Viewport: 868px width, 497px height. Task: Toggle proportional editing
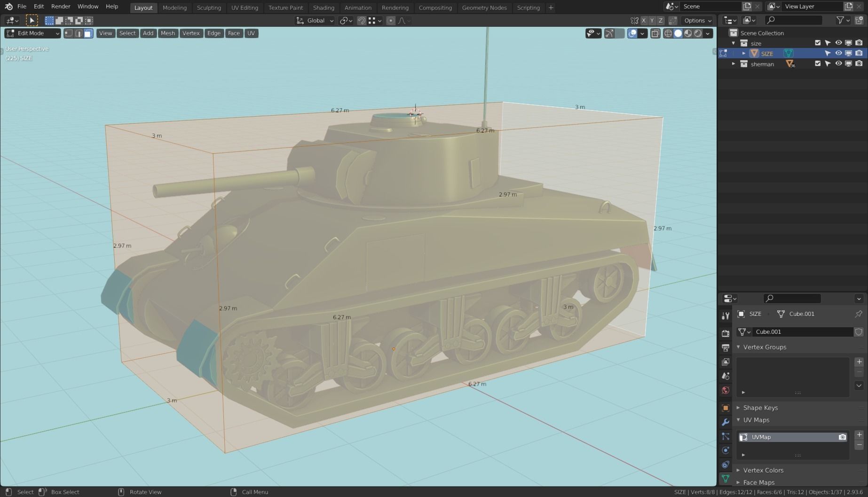[x=391, y=21]
